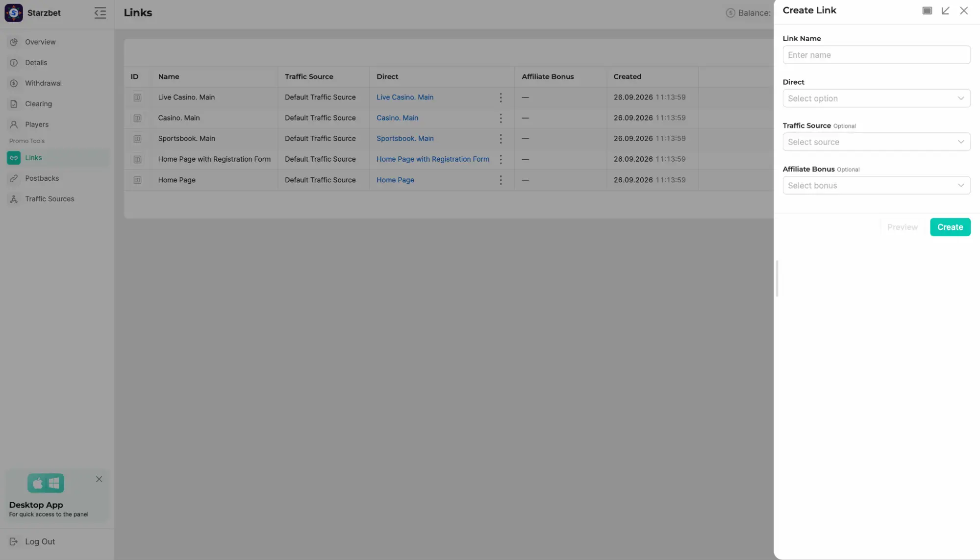Viewport: 980px width, 560px height.
Task: Open Clearing page in sidebar
Action: [x=57, y=104]
